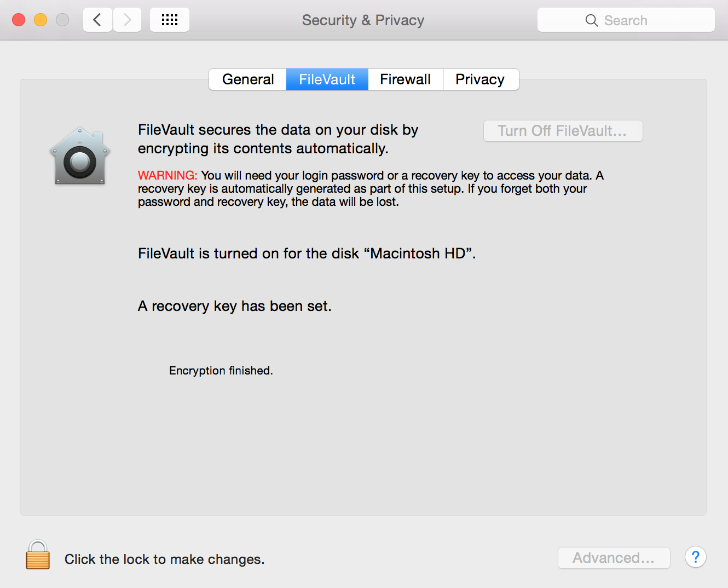The image size is (728, 588).
Task: Open the Firewall tab
Action: pyautogui.click(x=405, y=79)
